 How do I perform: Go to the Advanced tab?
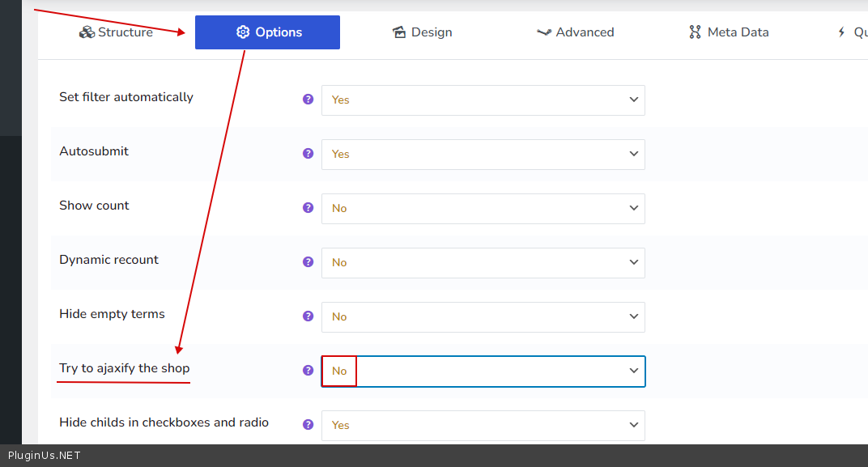[x=575, y=32]
